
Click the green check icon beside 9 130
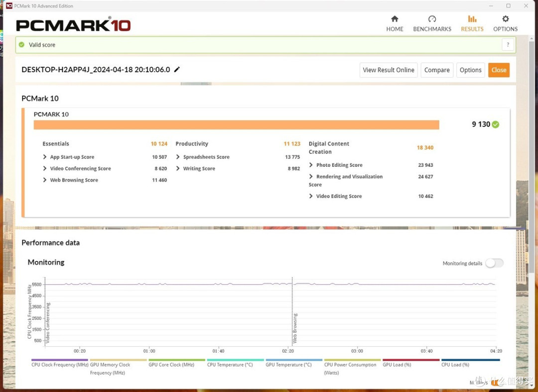click(x=496, y=124)
